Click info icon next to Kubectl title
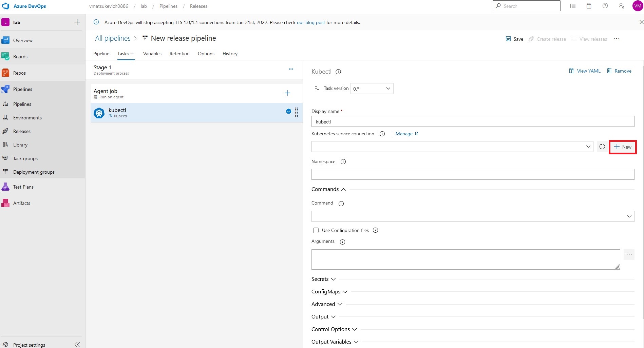 [338, 72]
